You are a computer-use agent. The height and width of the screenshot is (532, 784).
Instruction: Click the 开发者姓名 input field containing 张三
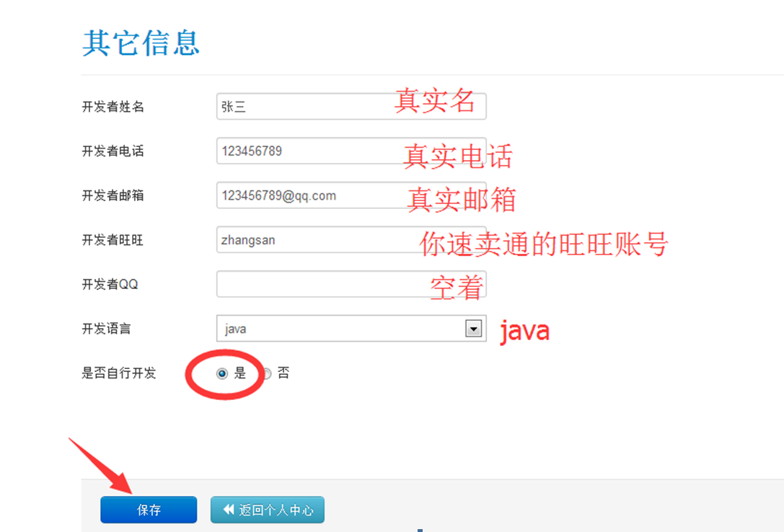pyautogui.click(x=303, y=107)
